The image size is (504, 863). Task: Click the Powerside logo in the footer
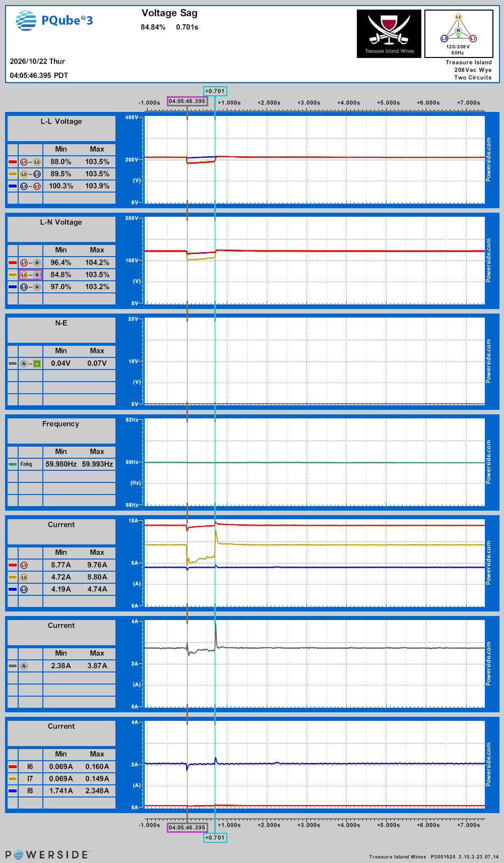[47, 854]
